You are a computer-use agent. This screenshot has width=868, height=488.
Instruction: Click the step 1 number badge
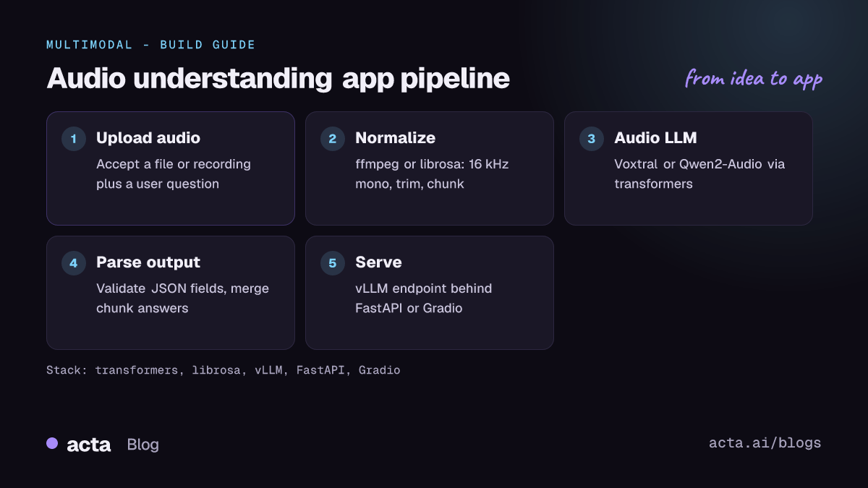click(74, 139)
